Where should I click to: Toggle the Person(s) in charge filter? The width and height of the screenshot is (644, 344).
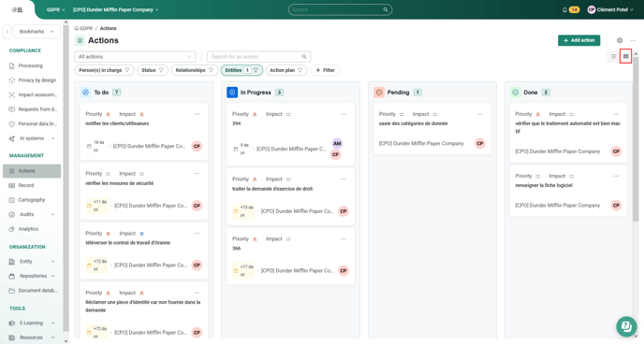(x=104, y=70)
